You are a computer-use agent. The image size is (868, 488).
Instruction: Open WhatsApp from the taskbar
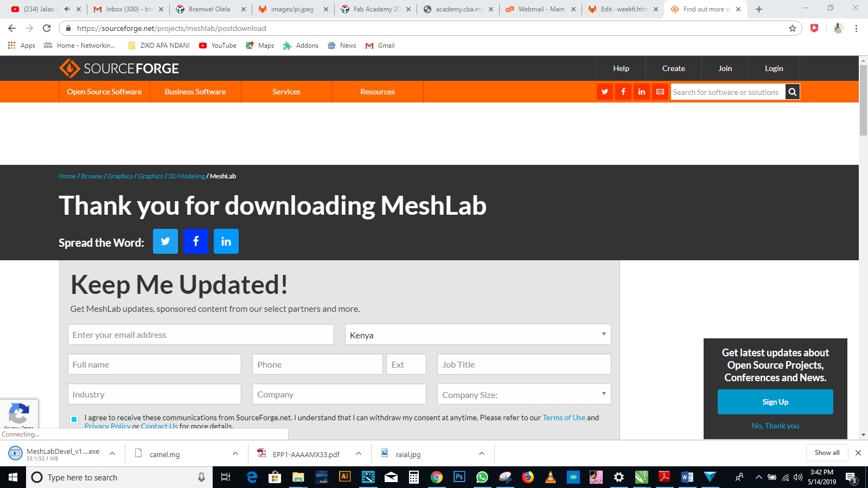(482, 477)
